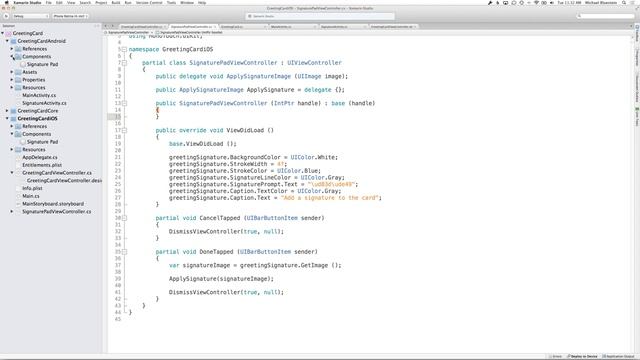Select Entitlements.plist file
The width and height of the screenshot is (640, 360).
[x=42, y=165]
